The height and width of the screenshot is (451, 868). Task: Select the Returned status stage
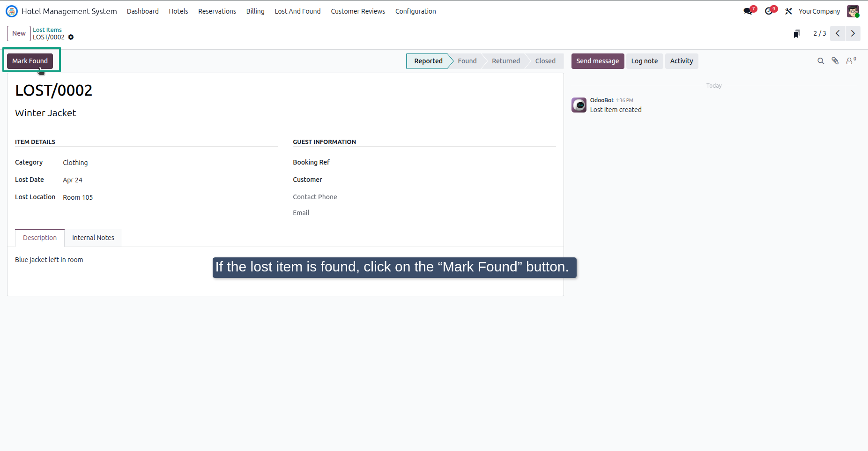tap(506, 61)
